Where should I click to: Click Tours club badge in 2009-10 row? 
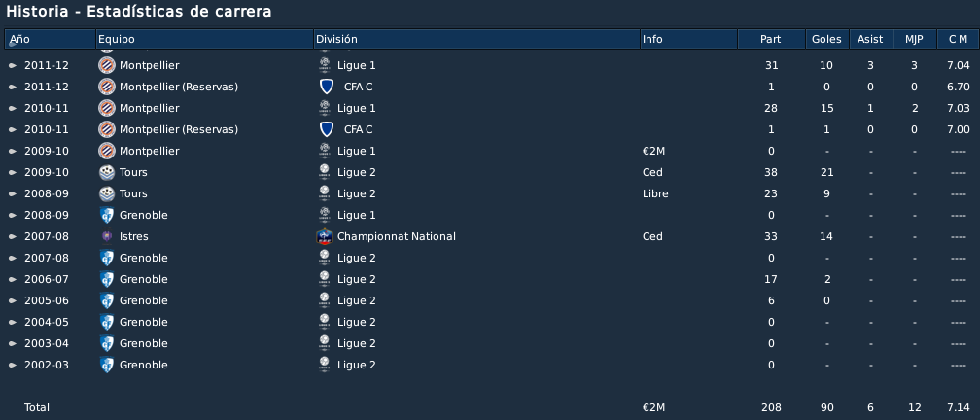[x=107, y=172]
